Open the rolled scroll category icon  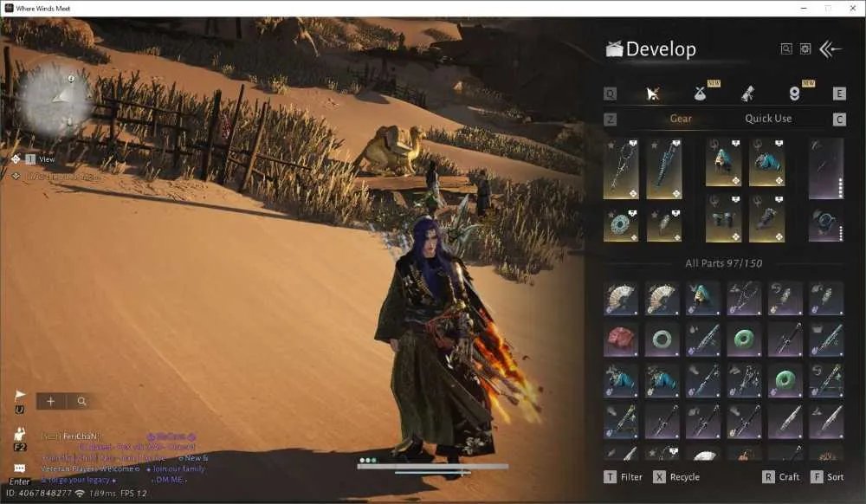[x=747, y=94]
